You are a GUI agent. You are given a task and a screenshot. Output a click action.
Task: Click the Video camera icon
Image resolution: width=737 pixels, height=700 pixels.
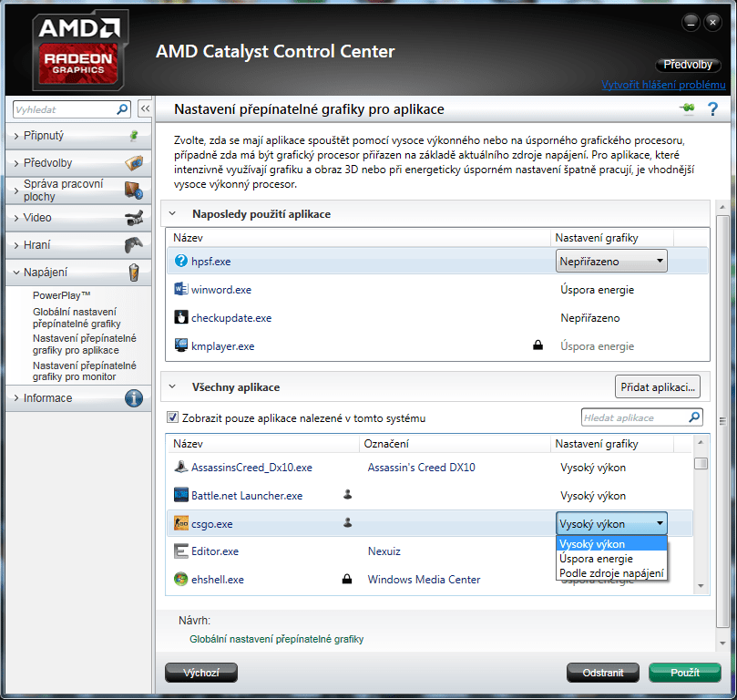pos(134,218)
